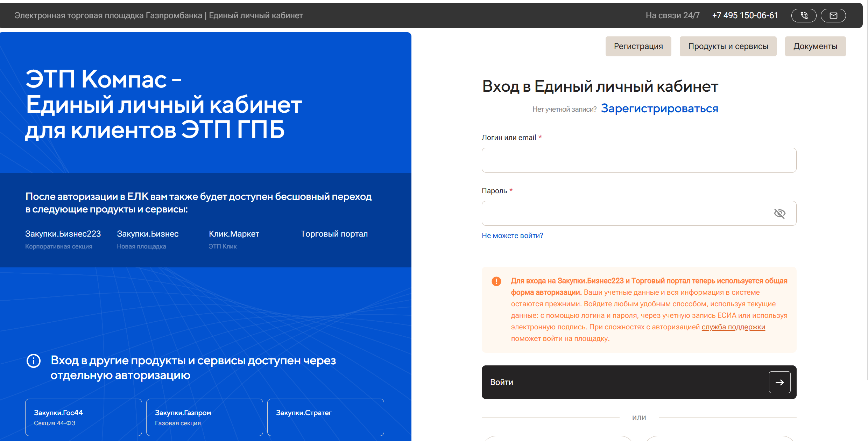Focus the Логин или email field
Viewport: 868px width, 441px height.
coord(639,160)
